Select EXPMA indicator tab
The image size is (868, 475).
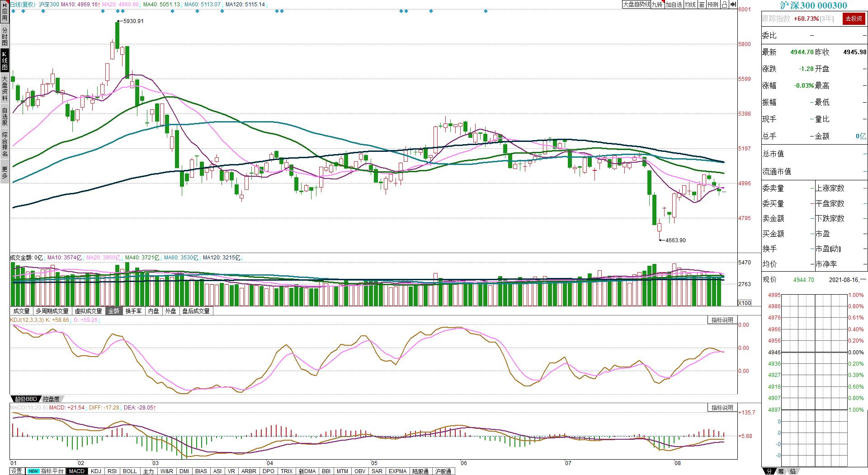pos(398,471)
